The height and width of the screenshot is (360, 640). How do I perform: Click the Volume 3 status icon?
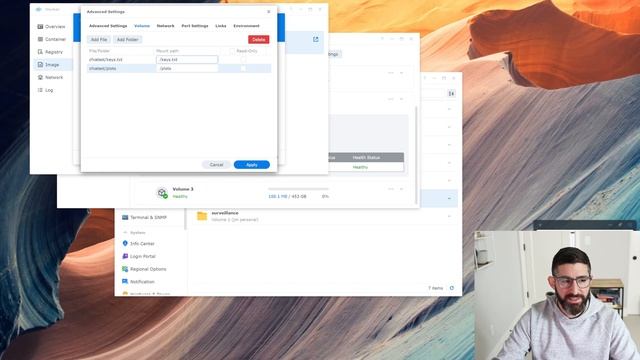tap(162, 193)
